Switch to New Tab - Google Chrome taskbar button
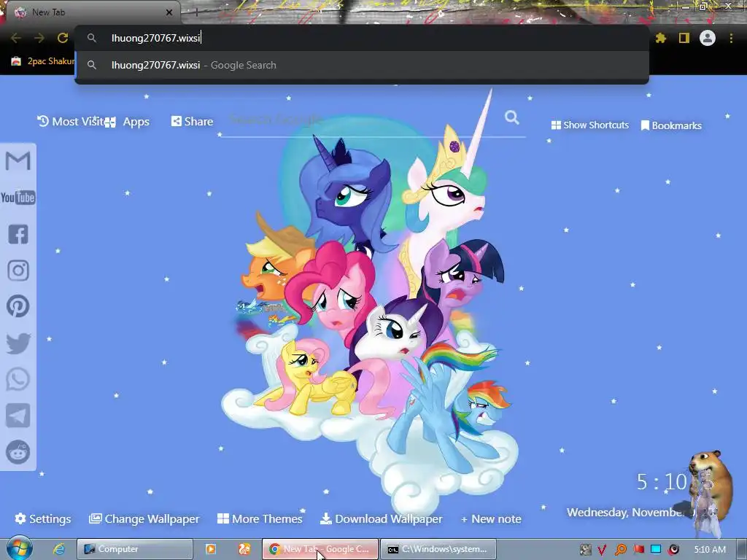747x560 pixels. [x=320, y=549]
